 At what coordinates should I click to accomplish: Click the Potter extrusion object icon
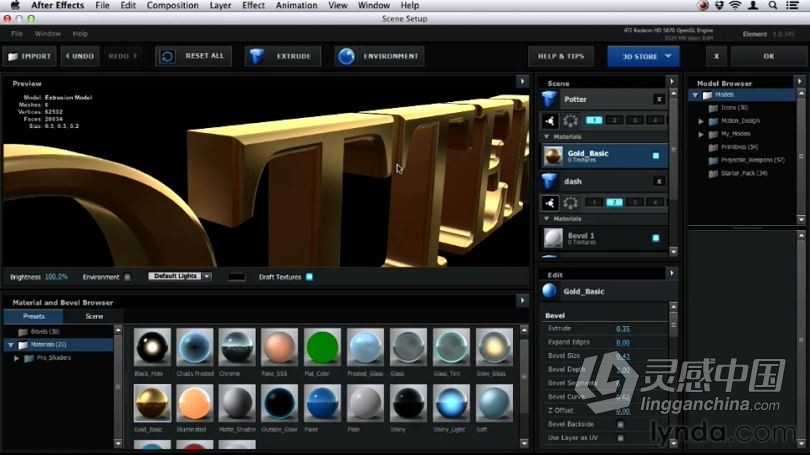(549, 99)
